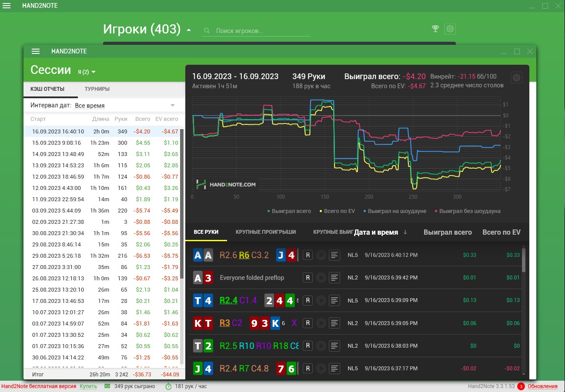This screenshot has height=392, width=565.
Task: Sort hands by Выиграл всего column header
Action: pos(448,232)
